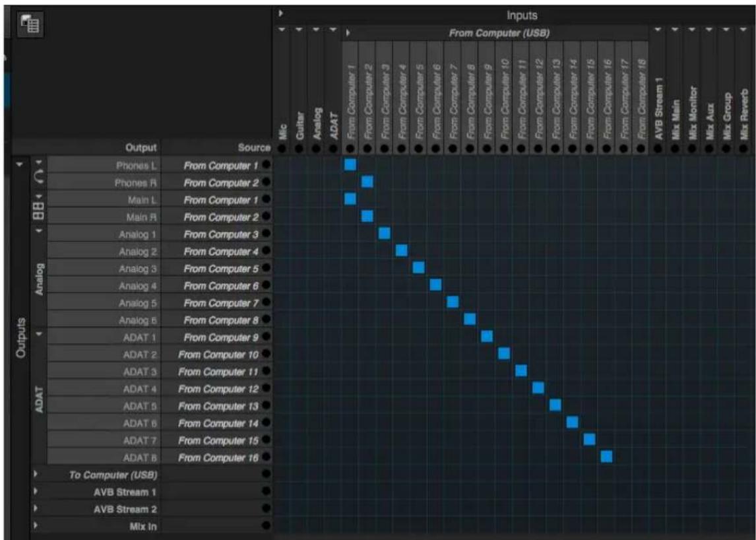Select source field of Phones L row

216,166
